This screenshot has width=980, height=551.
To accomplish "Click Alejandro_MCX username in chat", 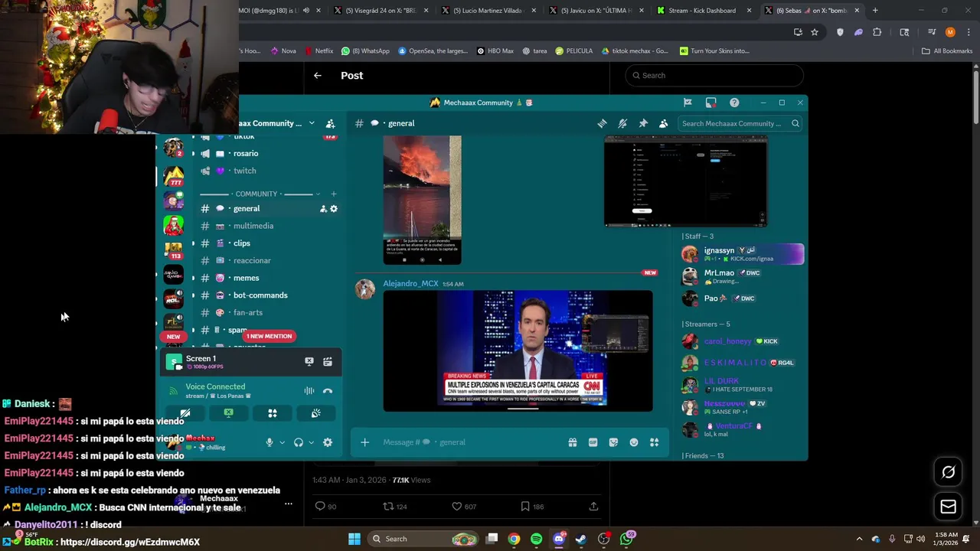I will click(x=410, y=283).
